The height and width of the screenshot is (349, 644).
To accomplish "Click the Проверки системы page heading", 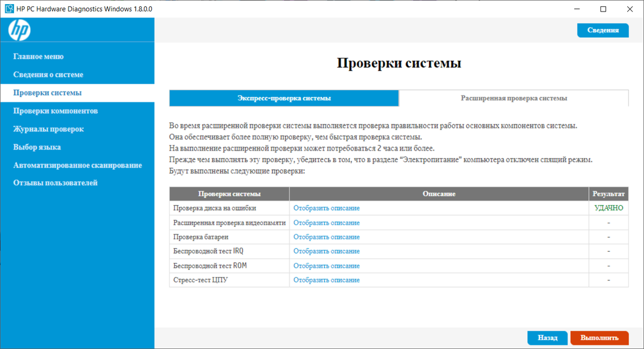I will click(x=399, y=63).
